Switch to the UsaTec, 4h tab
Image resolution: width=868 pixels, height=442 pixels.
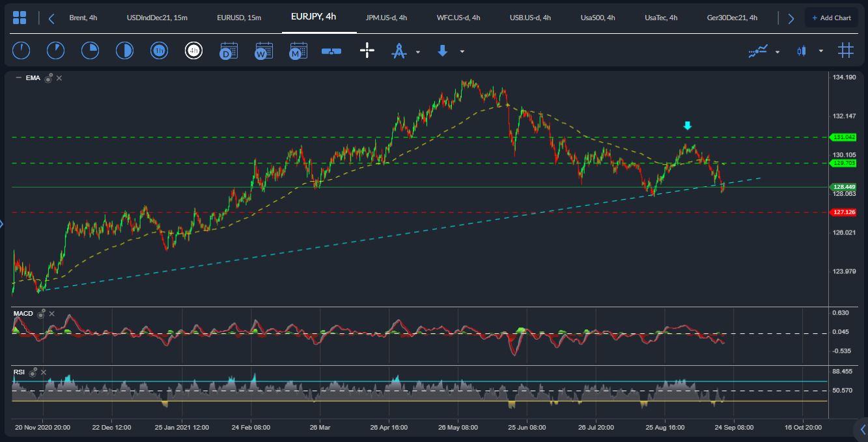tap(661, 18)
